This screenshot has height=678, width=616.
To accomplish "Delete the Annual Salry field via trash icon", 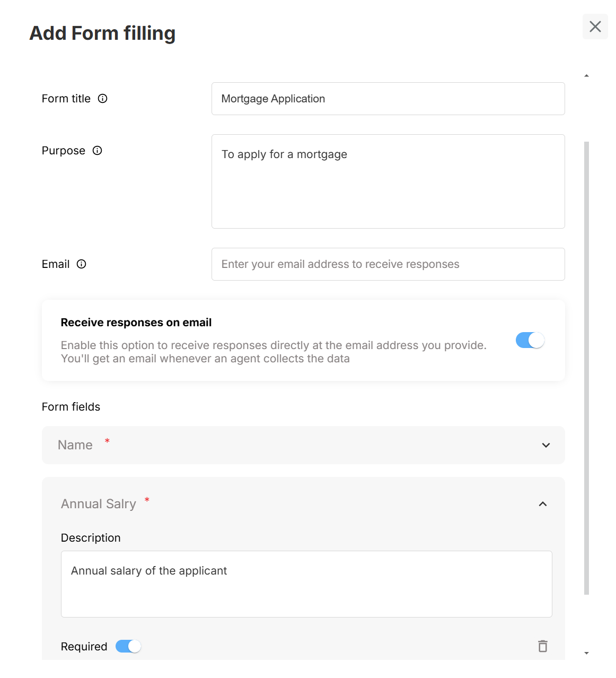I will (x=542, y=646).
